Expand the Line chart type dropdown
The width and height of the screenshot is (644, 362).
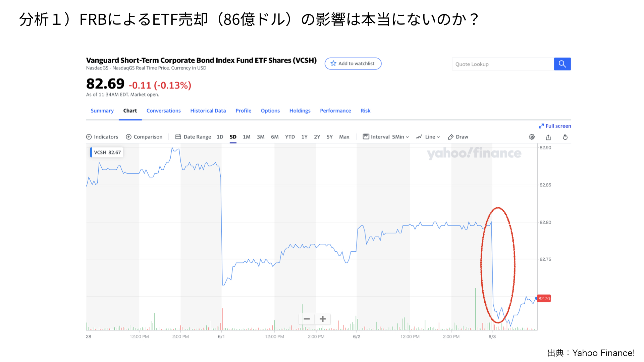(428, 137)
